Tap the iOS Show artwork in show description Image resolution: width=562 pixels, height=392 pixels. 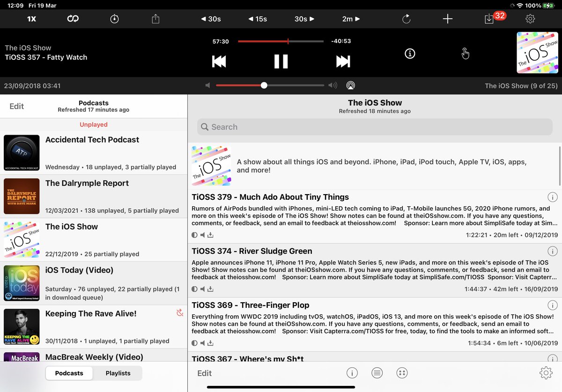click(x=211, y=166)
